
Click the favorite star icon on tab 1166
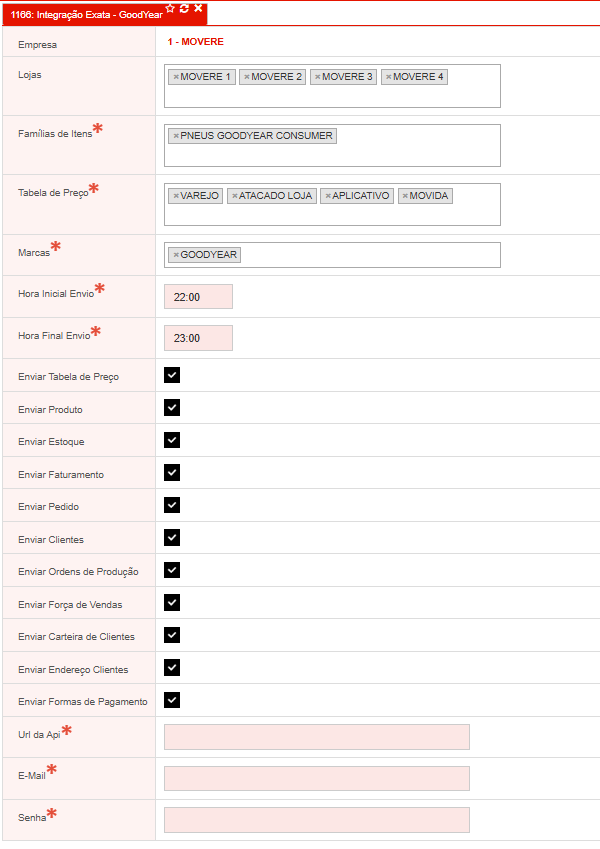point(170,9)
